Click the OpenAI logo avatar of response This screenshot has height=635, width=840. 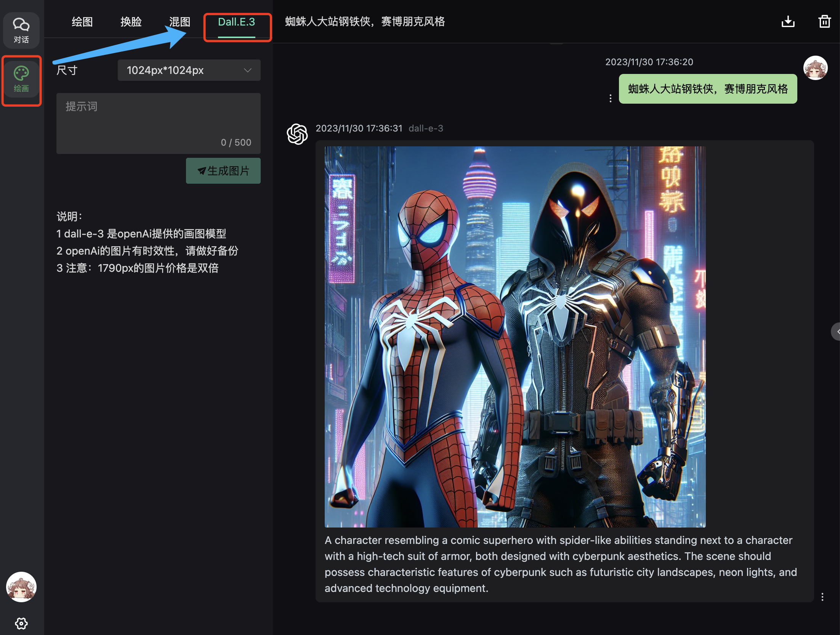pyautogui.click(x=297, y=134)
